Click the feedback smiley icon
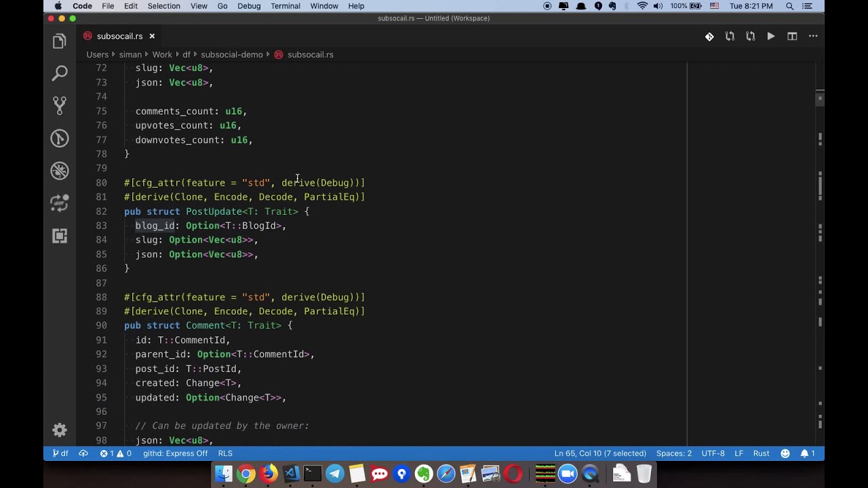Viewport: 868px width, 488px height. [x=785, y=453]
